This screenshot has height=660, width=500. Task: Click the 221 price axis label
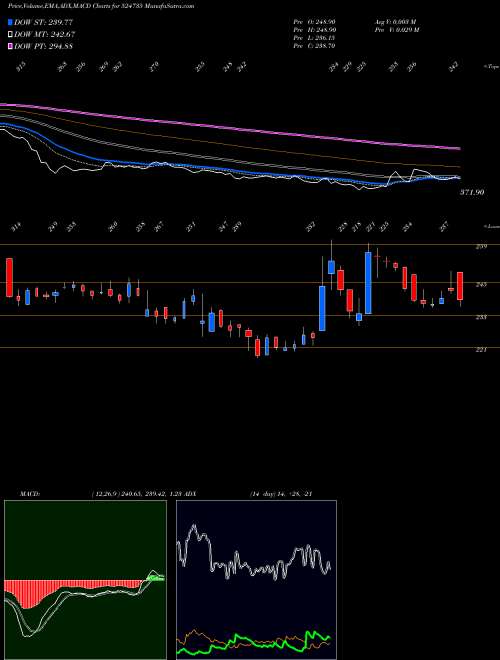[x=481, y=349]
